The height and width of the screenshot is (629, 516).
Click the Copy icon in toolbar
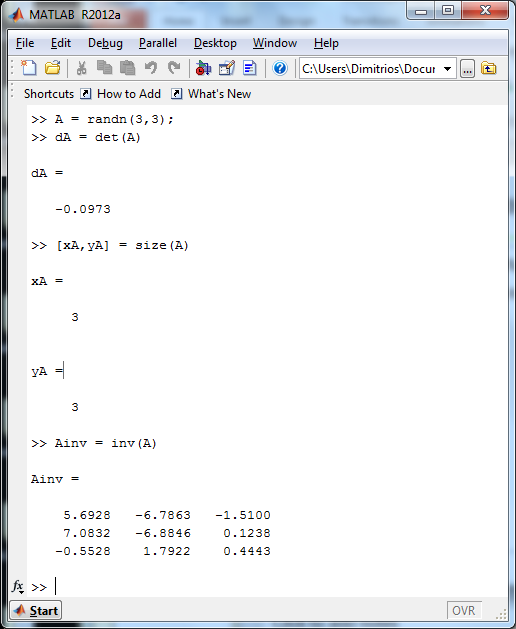pos(105,67)
